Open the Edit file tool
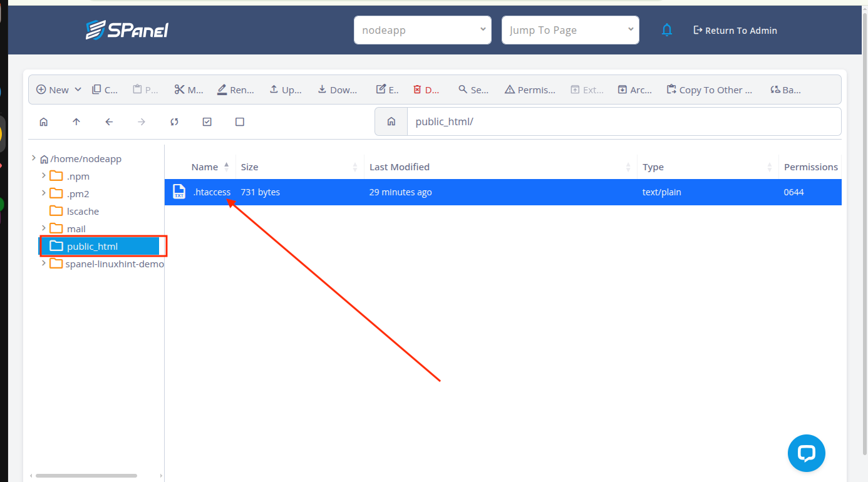868x482 pixels. (x=387, y=90)
